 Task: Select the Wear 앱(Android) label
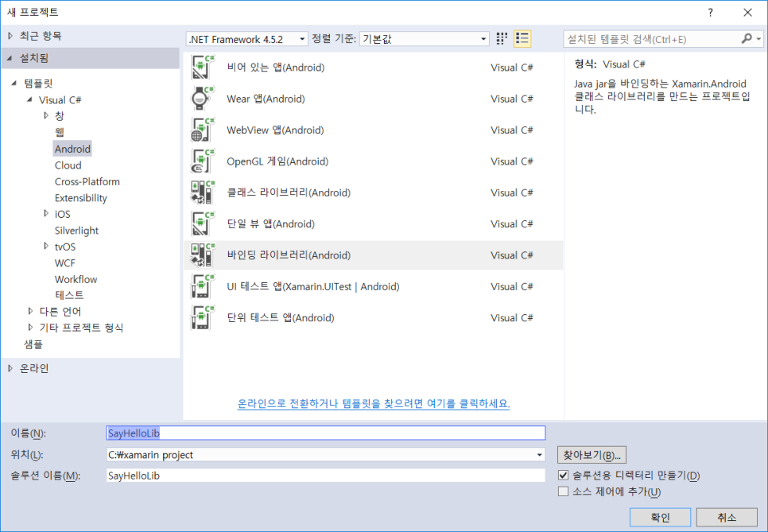click(x=266, y=99)
